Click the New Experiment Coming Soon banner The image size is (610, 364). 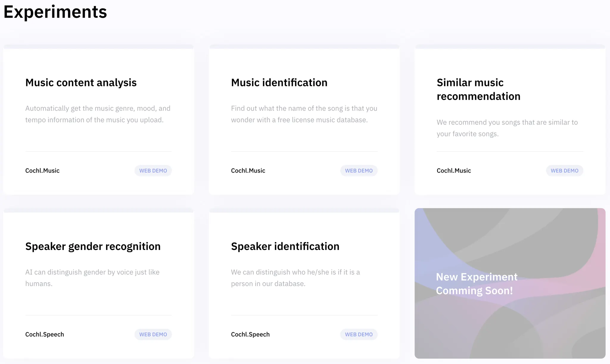tap(510, 283)
